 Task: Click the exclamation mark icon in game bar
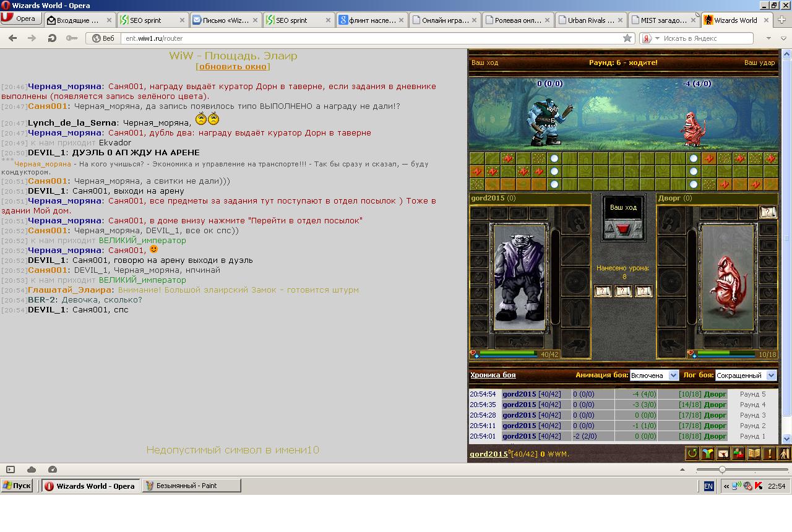click(769, 453)
